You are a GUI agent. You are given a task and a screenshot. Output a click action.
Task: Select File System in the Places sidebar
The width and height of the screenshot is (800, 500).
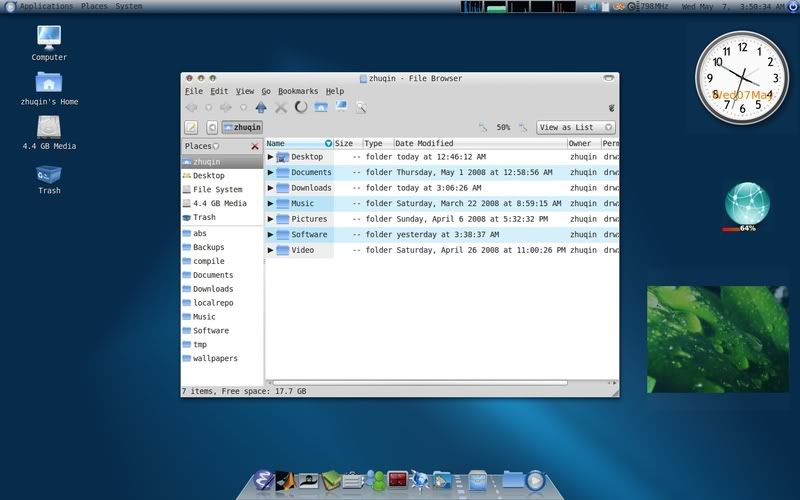(x=217, y=189)
